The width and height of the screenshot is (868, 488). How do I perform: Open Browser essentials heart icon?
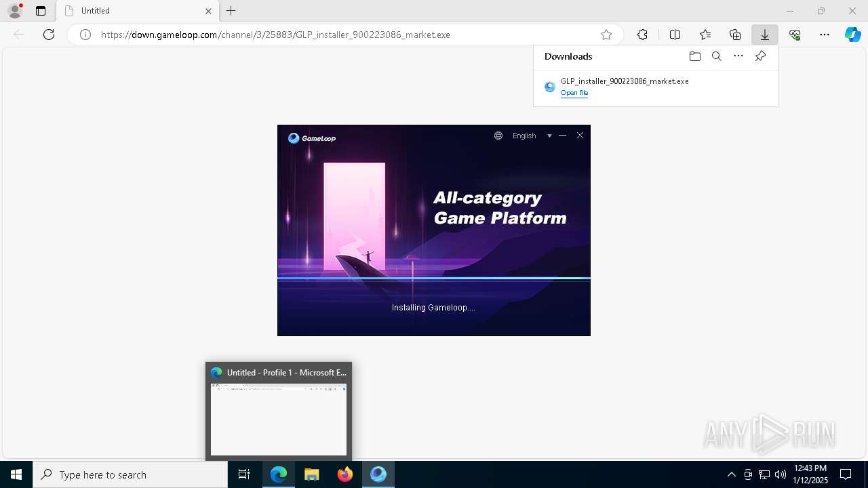[795, 35]
